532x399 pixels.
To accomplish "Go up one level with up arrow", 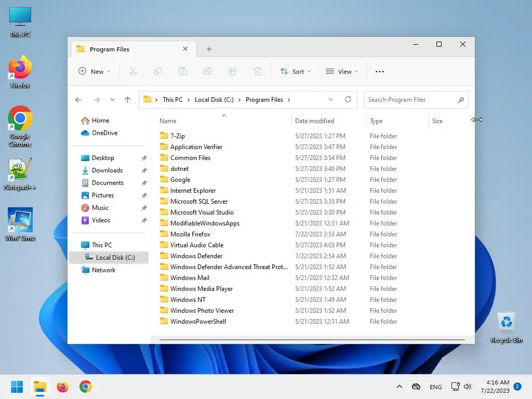I will [x=128, y=100].
